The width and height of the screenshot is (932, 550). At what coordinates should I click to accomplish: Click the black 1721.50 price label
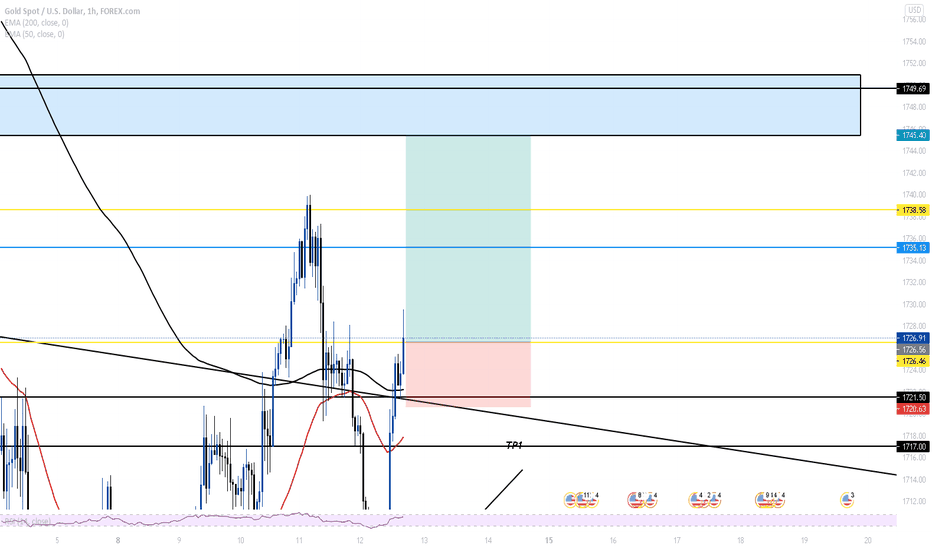(912, 397)
